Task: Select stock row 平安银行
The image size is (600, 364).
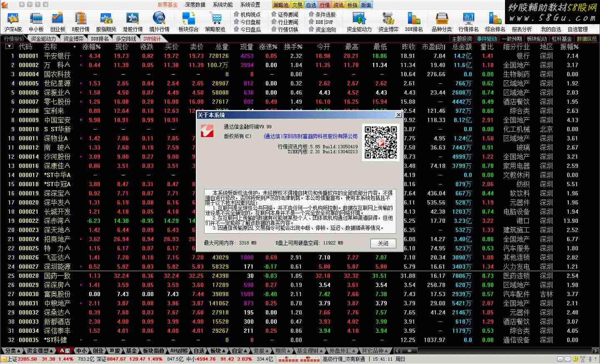Action: click(300, 56)
